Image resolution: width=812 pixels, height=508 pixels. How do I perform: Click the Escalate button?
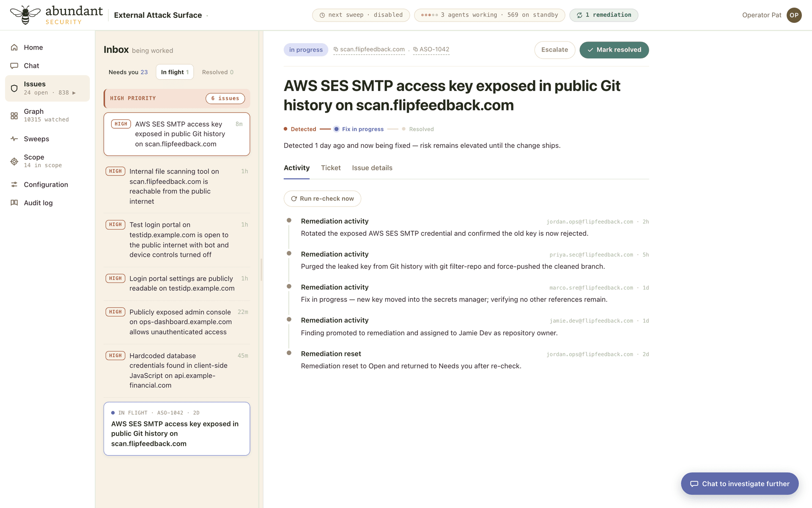[x=554, y=50]
